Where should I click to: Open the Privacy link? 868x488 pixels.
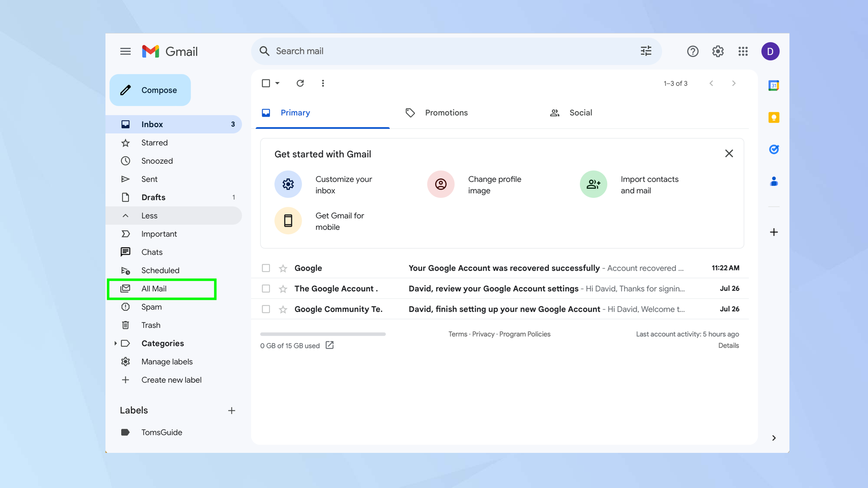point(483,334)
